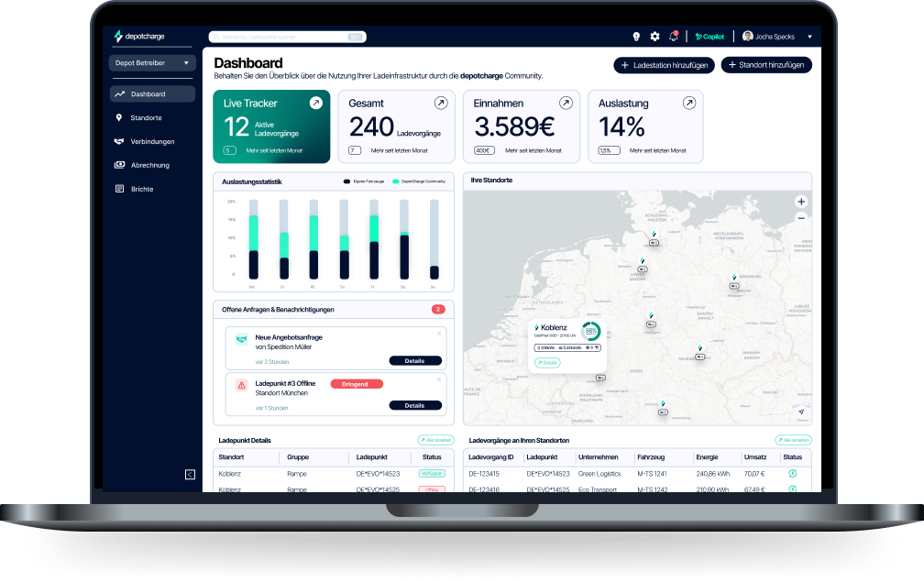This screenshot has height=582, width=924.
Task: Click the lightbulb tips icon
Action: click(637, 36)
